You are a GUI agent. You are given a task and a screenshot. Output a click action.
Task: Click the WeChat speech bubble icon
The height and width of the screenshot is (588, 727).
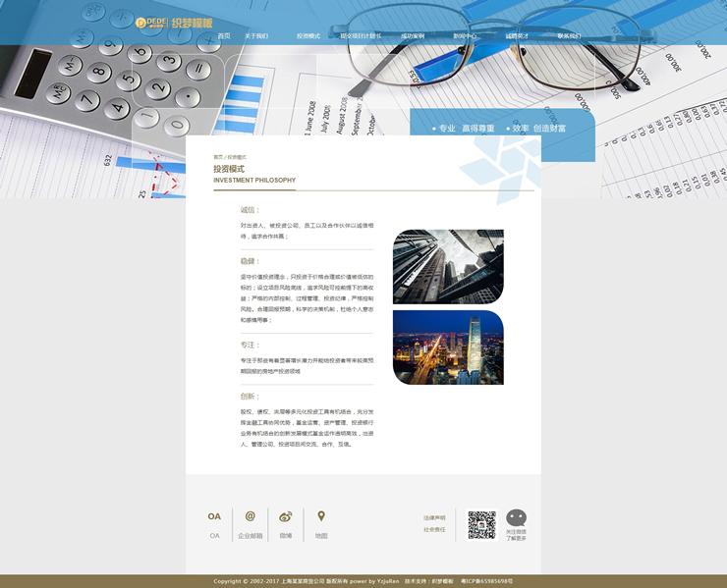[x=516, y=517]
